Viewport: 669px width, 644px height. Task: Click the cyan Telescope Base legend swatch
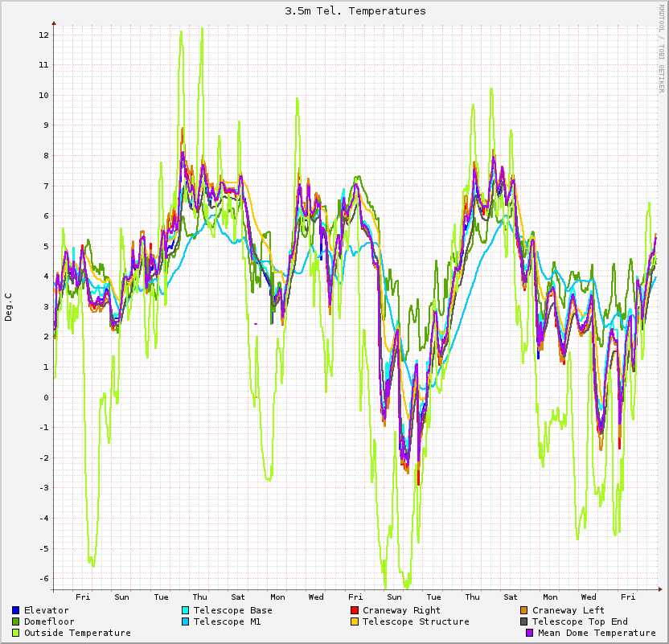pos(186,610)
